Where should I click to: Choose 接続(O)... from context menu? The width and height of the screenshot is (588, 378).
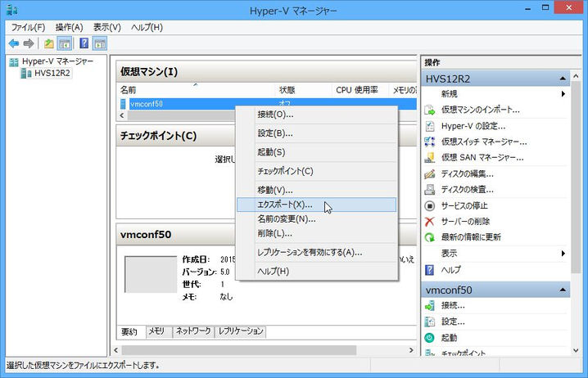coord(316,115)
